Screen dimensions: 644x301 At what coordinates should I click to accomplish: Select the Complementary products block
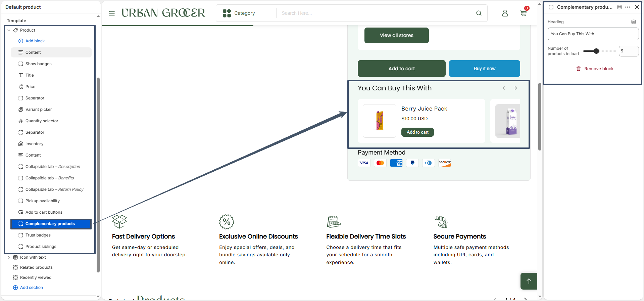[51, 224]
